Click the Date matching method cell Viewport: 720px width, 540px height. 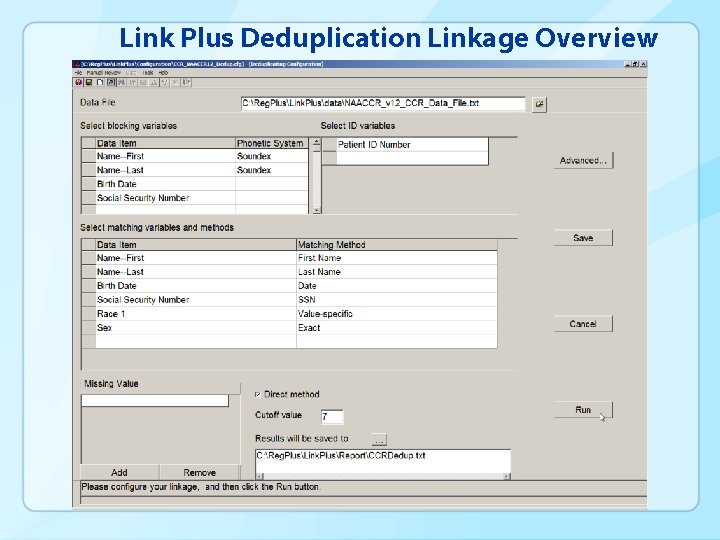[397, 286]
